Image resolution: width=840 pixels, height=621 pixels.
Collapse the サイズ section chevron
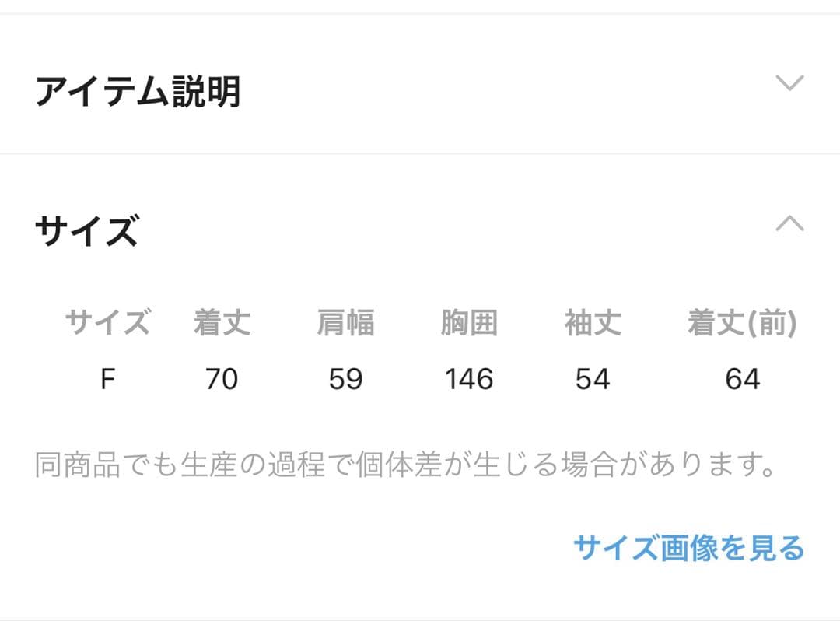789,224
